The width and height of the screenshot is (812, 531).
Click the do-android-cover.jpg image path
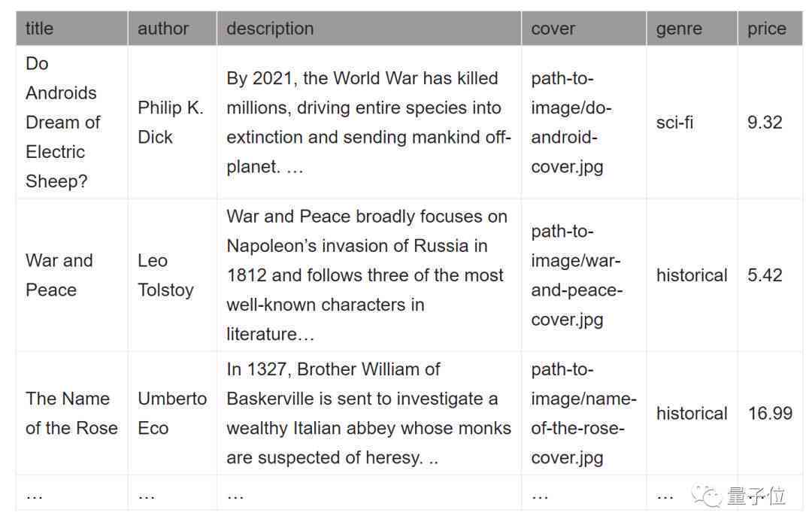[584, 123]
